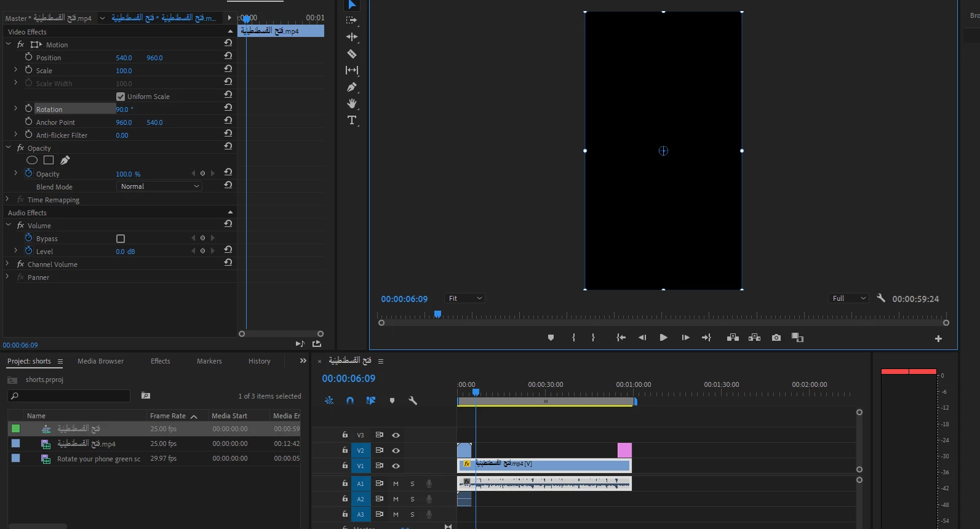Go to Out point in Program Monitor

point(706,338)
